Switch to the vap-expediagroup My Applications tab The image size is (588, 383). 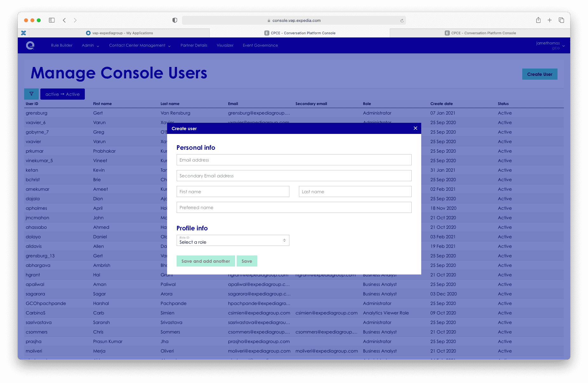[122, 33]
